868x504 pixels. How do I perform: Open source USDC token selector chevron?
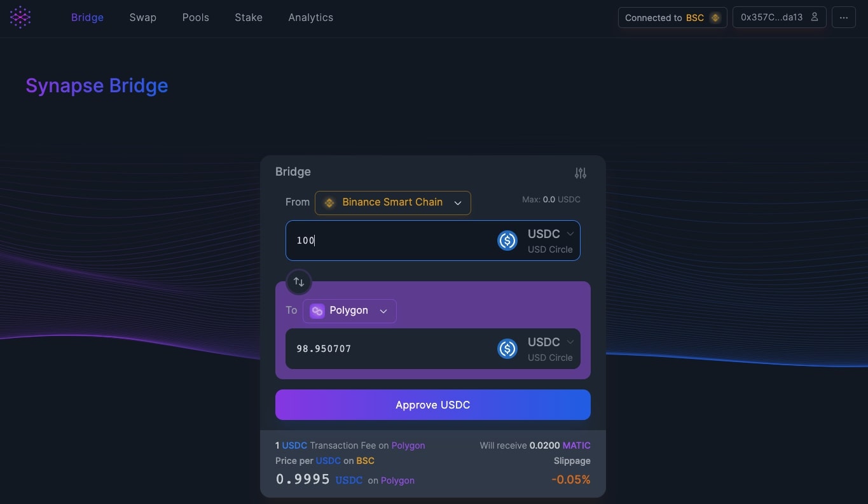(x=570, y=234)
